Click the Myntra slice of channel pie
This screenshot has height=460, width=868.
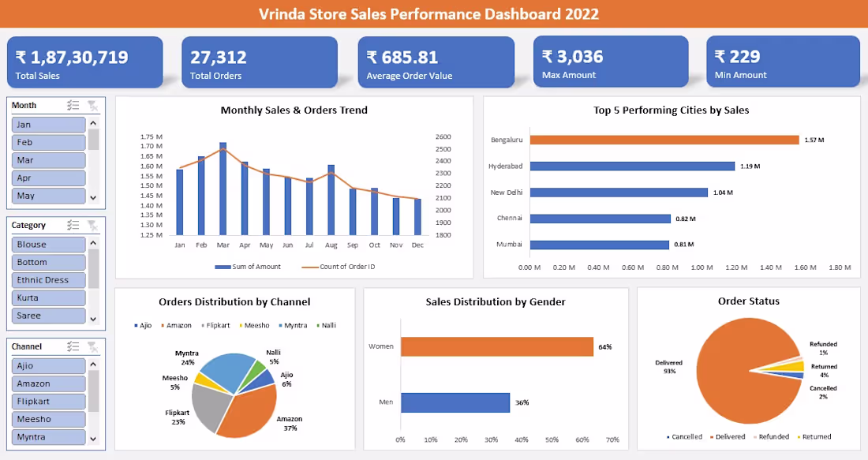coord(227,371)
